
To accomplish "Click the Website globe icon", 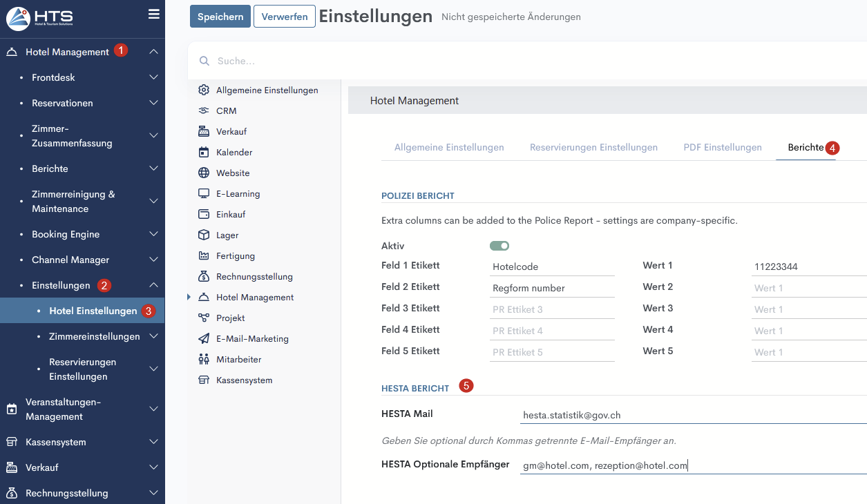I will click(203, 173).
